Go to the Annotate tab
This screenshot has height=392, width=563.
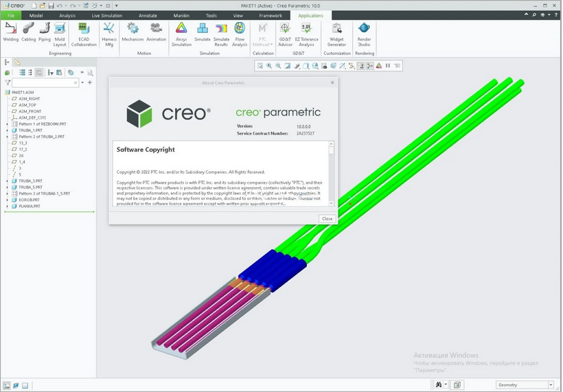(x=148, y=15)
